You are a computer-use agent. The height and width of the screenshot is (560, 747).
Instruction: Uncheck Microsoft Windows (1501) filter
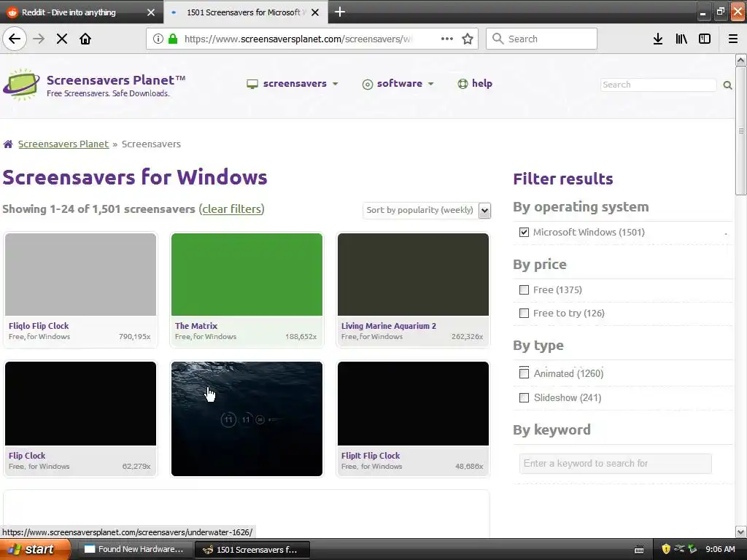coord(524,233)
